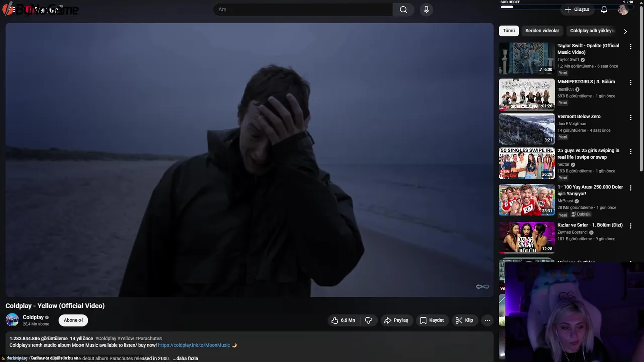Open MrBeast 1-100 Yaş Arası thumbnail

point(527,199)
